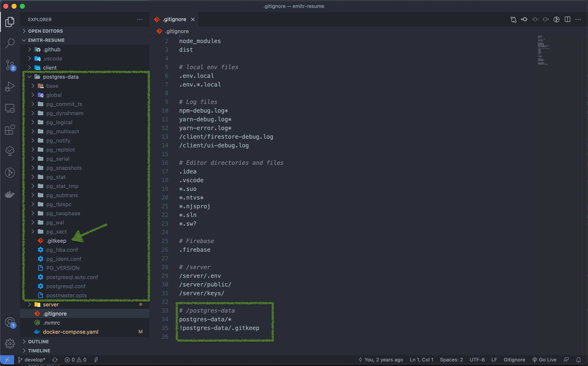Viewport: 588px width, 366px height.
Task: Open the Remote Explorer view
Action: point(10,108)
